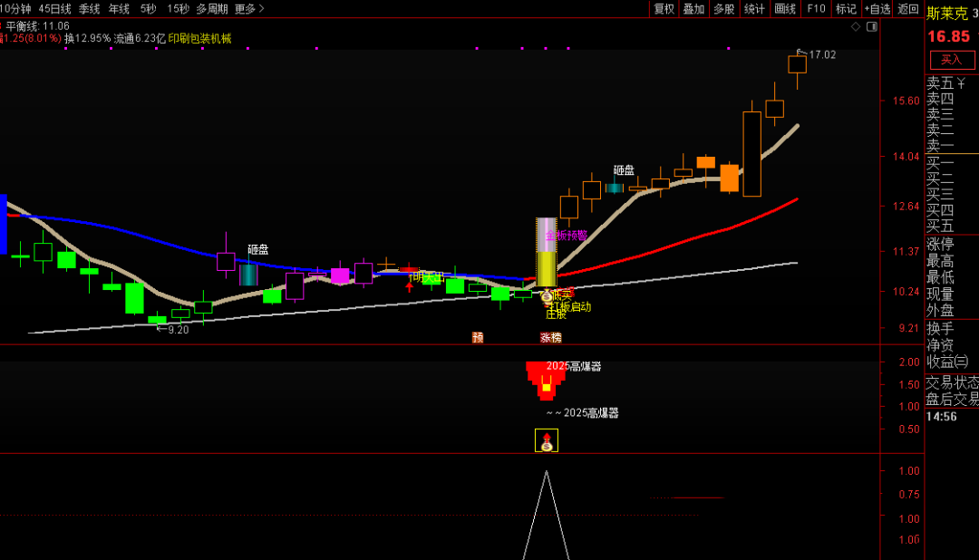
Task: Click the 涨榜 marker icon below the chart
Action: pos(551,337)
